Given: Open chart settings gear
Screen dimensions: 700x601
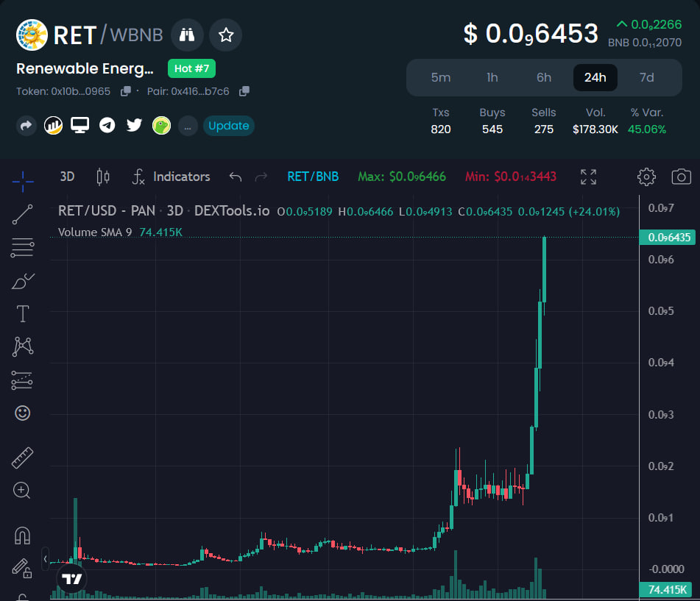Looking at the screenshot, I should [x=646, y=177].
